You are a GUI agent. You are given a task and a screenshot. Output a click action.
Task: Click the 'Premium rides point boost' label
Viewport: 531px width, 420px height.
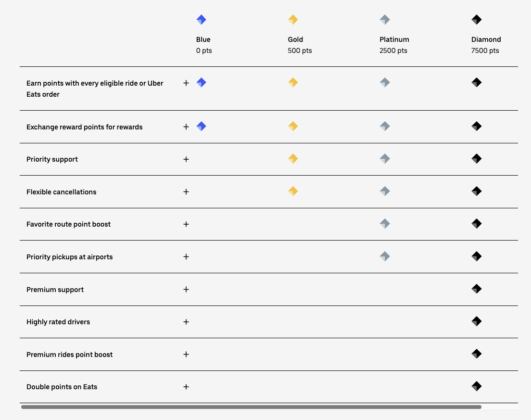[x=69, y=355]
